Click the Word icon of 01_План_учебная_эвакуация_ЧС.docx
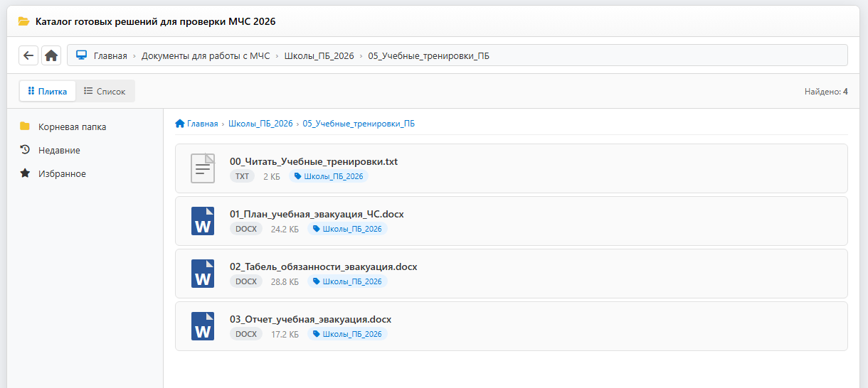Screen dimensions: 868x388 [x=203, y=221]
